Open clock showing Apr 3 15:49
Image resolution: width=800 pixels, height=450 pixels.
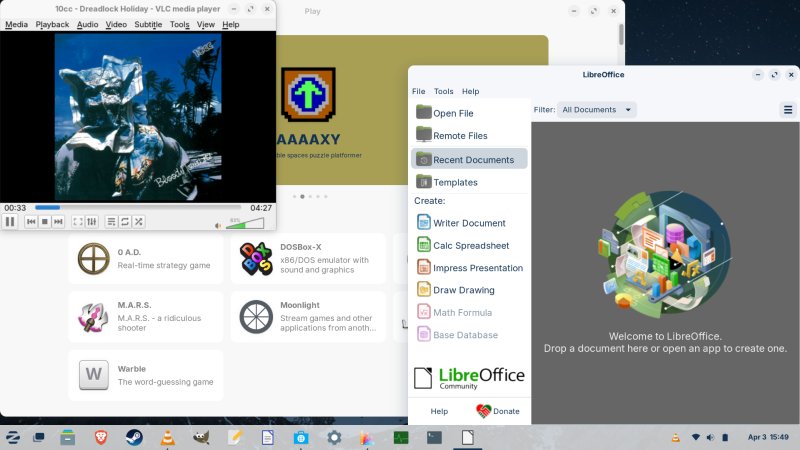pyautogui.click(x=768, y=437)
